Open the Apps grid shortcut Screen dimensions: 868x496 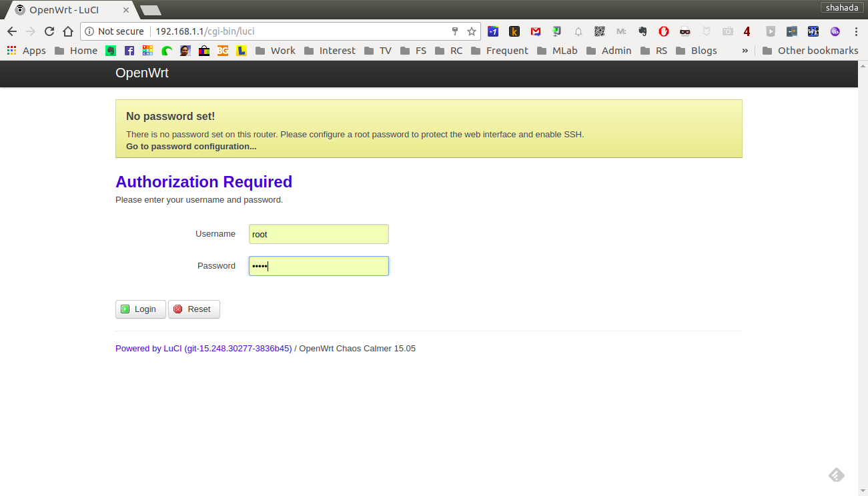click(x=27, y=51)
